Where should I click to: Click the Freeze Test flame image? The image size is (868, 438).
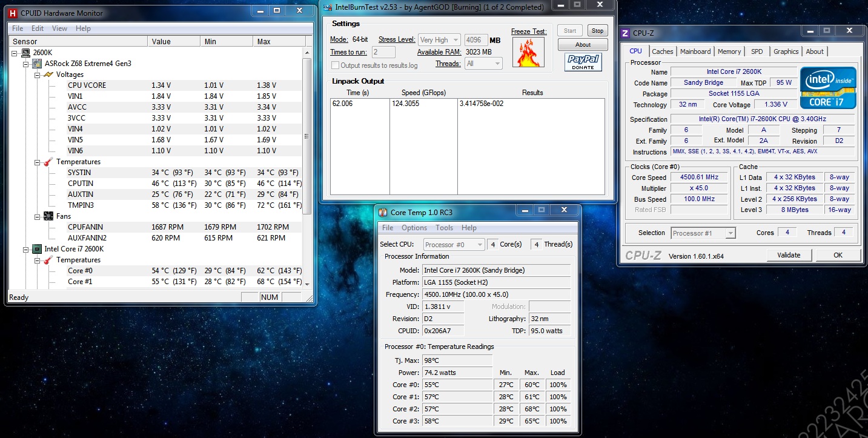point(528,51)
